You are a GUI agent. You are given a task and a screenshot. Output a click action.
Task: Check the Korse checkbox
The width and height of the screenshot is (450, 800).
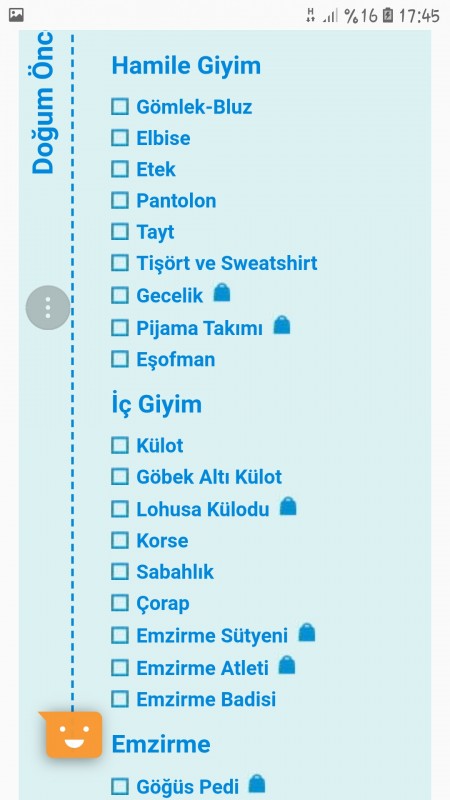[120, 540]
